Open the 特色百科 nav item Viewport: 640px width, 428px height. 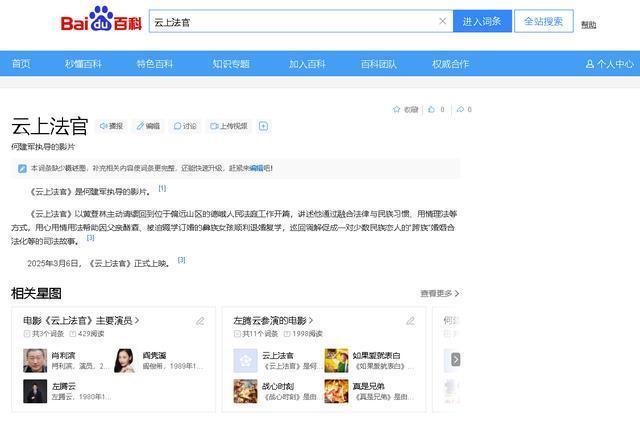coord(155,64)
